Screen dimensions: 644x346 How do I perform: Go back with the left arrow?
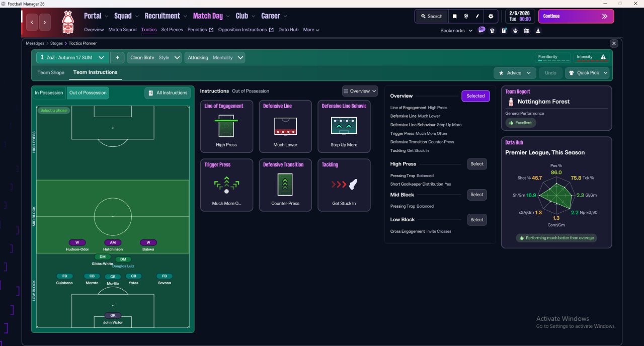coord(33,22)
